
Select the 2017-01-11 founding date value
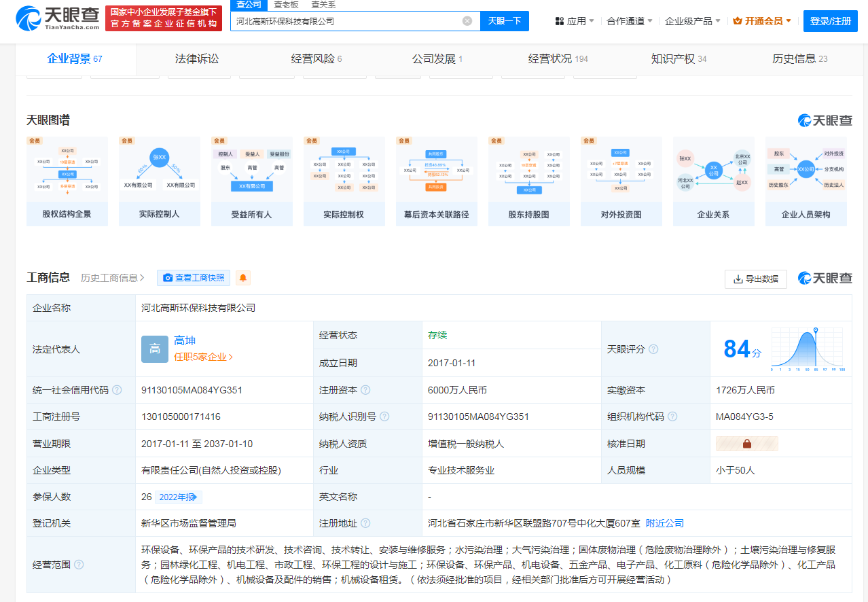(452, 363)
